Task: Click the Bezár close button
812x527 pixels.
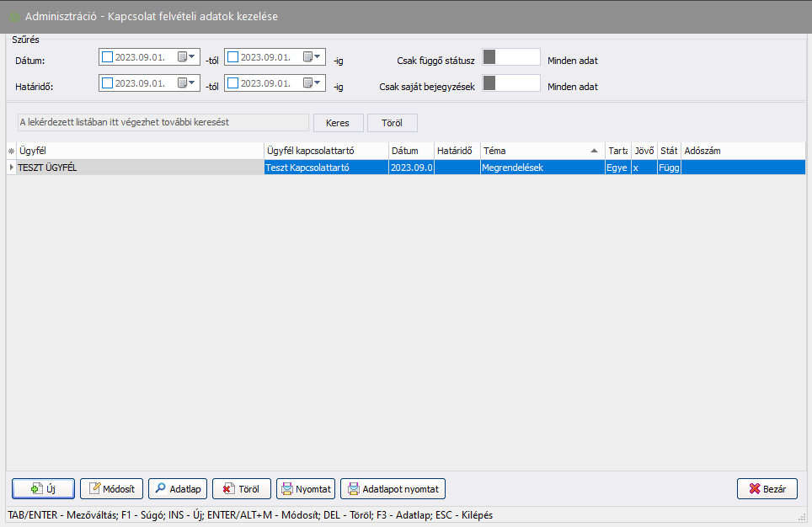Action: 767,489
